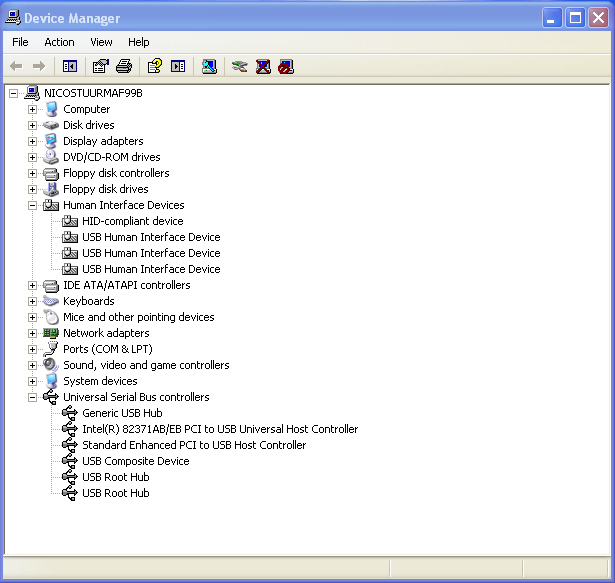Expand Mice and other pointing devices
The image size is (615, 583).
click(33, 317)
